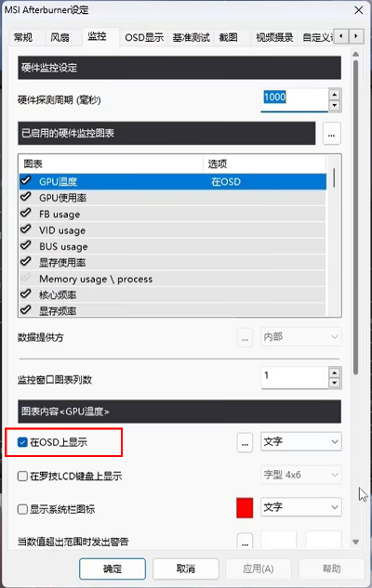Uncheck the 在OSD上显示 checkbox

tap(22, 442)
